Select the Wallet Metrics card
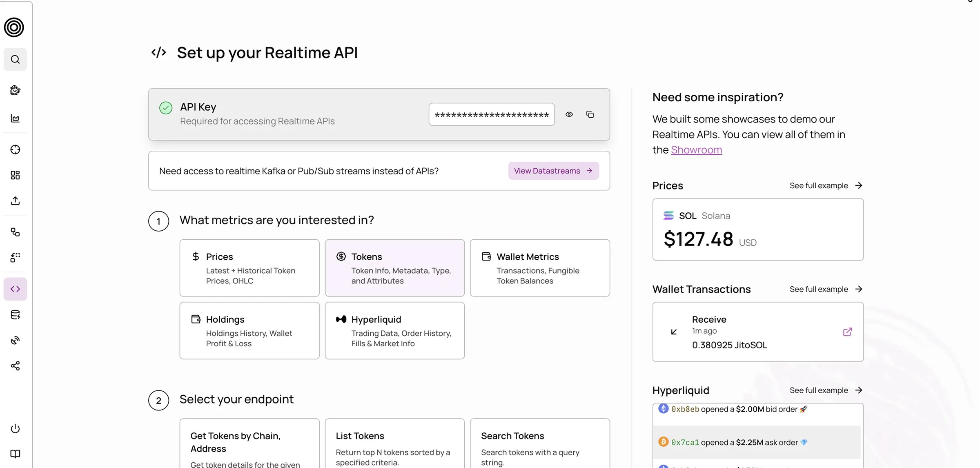Image resolution: width=980 pixels, height=468 pixels. coord(540,268)
